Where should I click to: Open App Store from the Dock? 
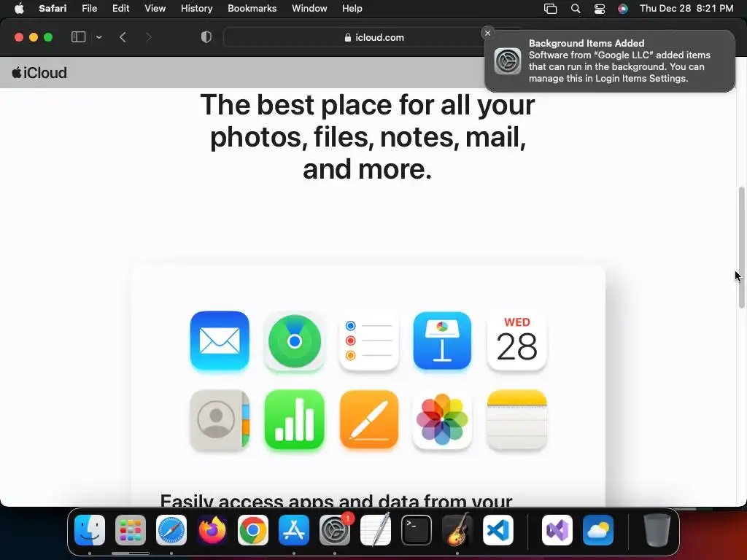point(294,530)
